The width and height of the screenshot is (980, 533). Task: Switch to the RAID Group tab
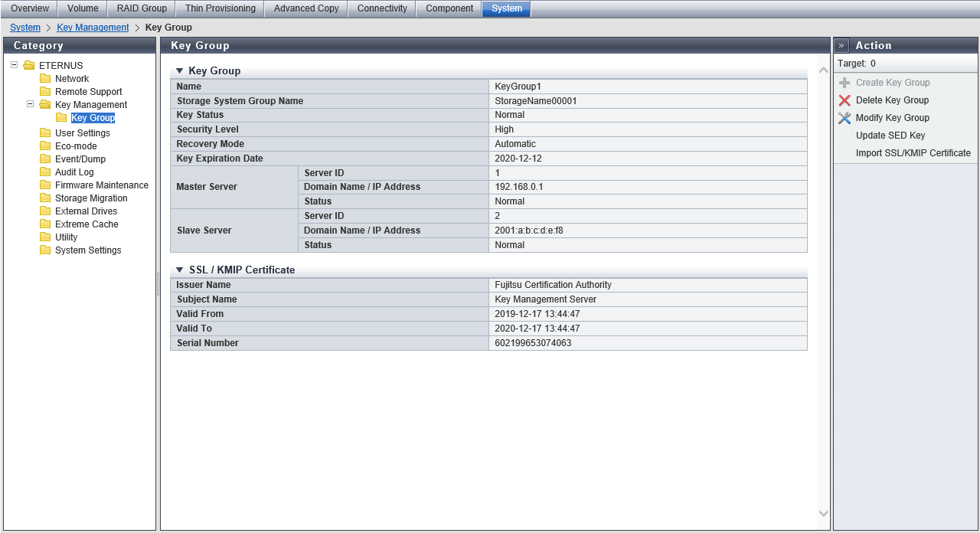point(142,8)
